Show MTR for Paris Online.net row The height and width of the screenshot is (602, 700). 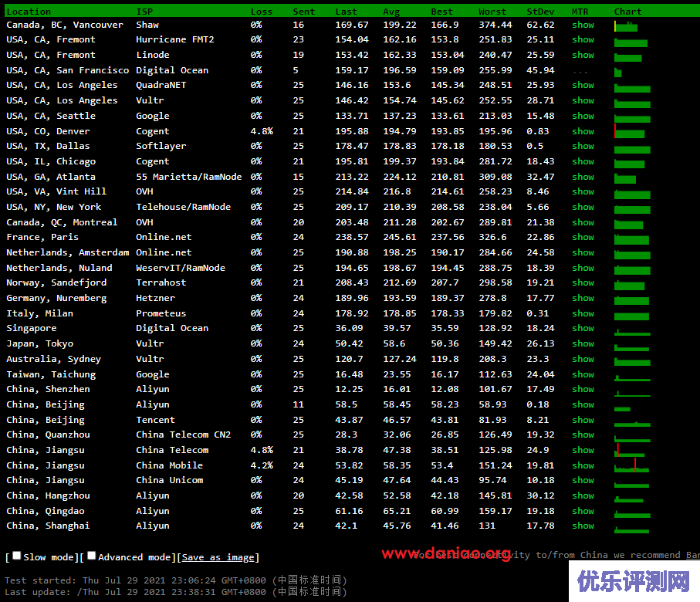[583, 237]
